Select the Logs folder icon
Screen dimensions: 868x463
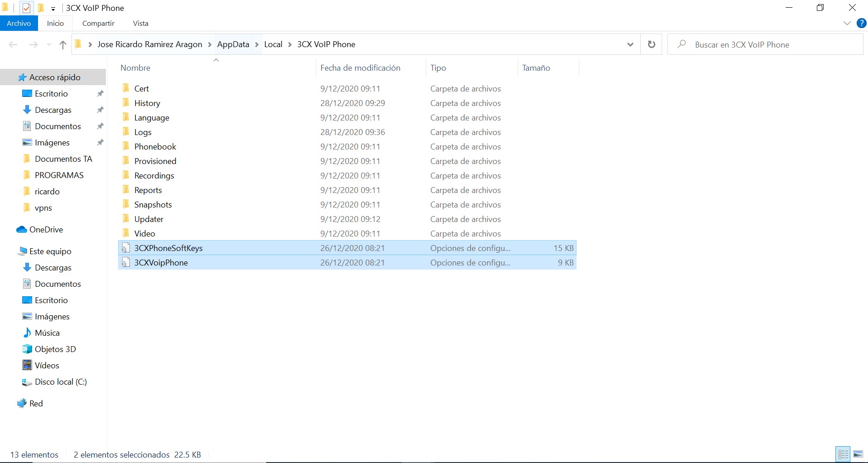click(x=126, y=132)
